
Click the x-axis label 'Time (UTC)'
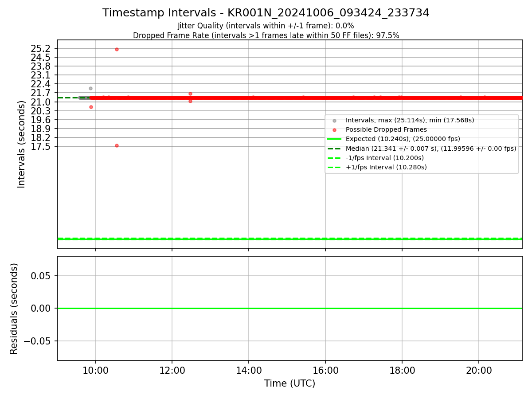pyautogui.click(x=289, y=383)
